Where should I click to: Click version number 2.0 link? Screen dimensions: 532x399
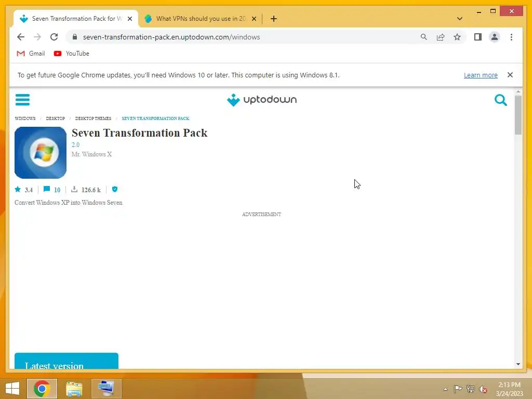[x=75, y=145]
